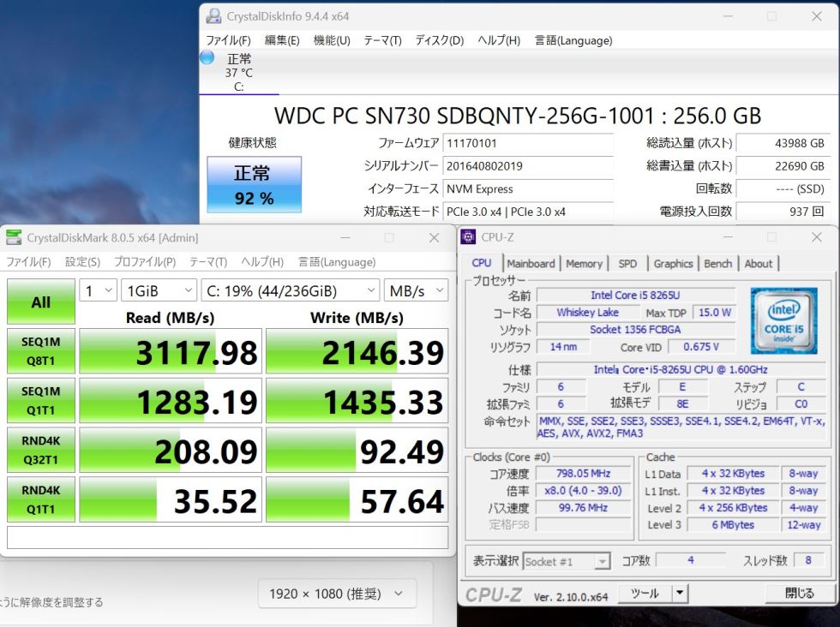Click the core speed value 798.05 MHz

tap(583, 474)
